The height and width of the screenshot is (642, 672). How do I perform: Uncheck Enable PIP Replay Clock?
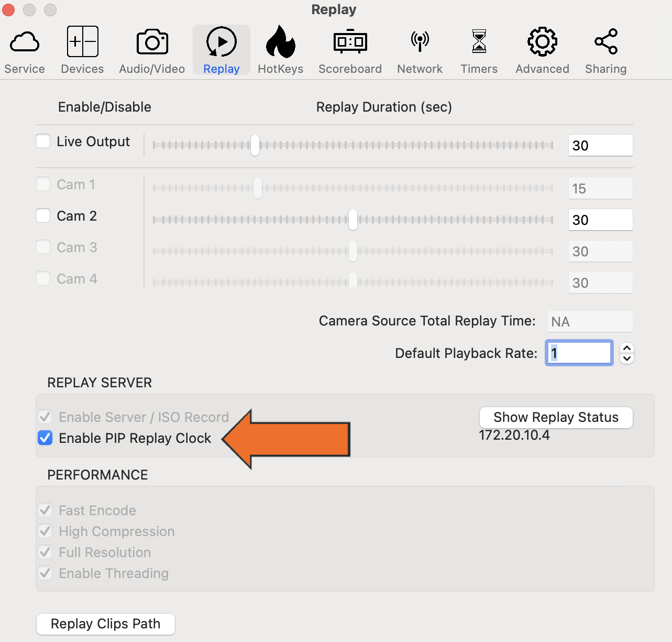(45, 438)
